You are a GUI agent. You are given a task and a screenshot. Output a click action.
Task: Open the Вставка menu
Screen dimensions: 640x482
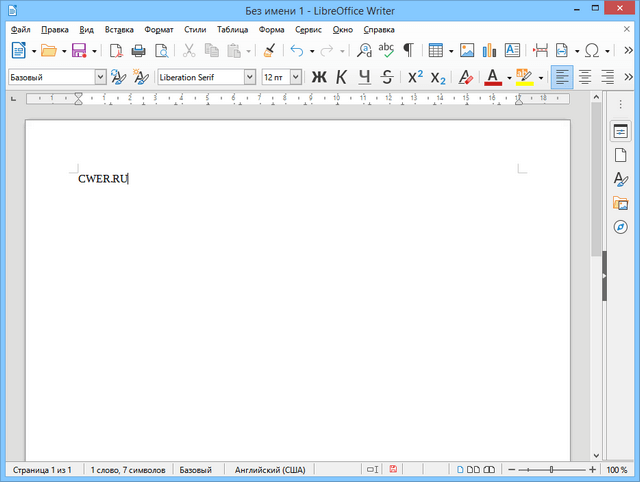119,30
